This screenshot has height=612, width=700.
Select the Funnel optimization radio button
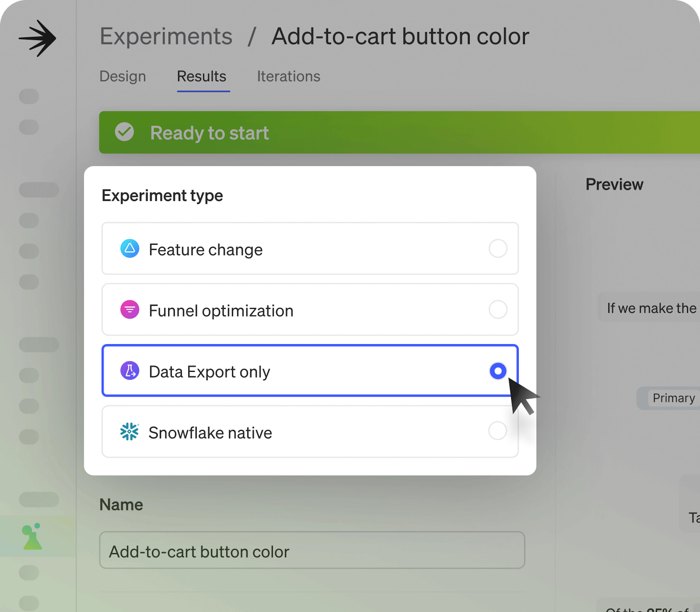click(498, 309)
